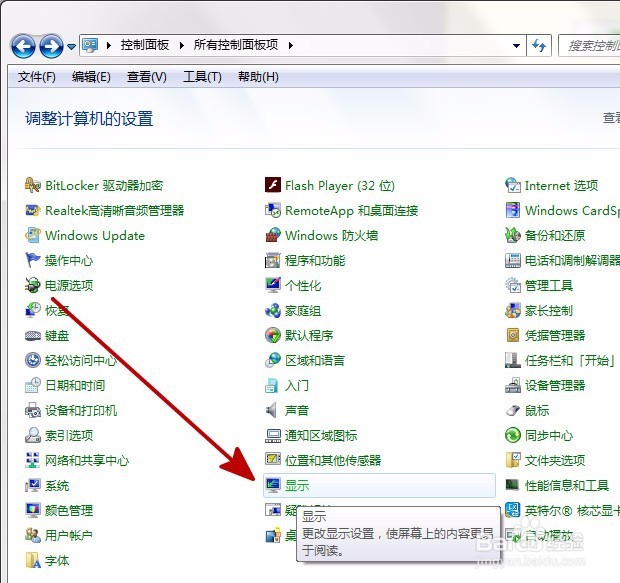This screenshot has width=620, height=583.
Task: Open the 日期和时间 clock icon
Action: click(x=32, y=385)
